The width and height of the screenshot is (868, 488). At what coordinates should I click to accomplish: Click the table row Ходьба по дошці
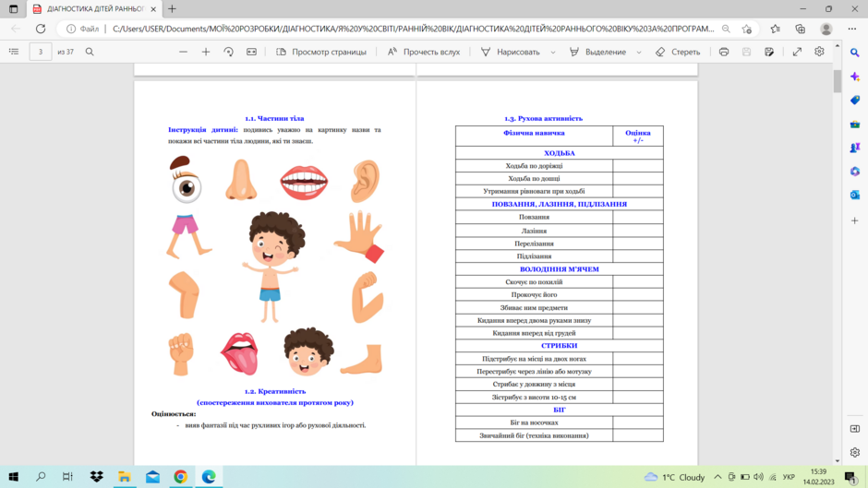[x=559, y=178]
